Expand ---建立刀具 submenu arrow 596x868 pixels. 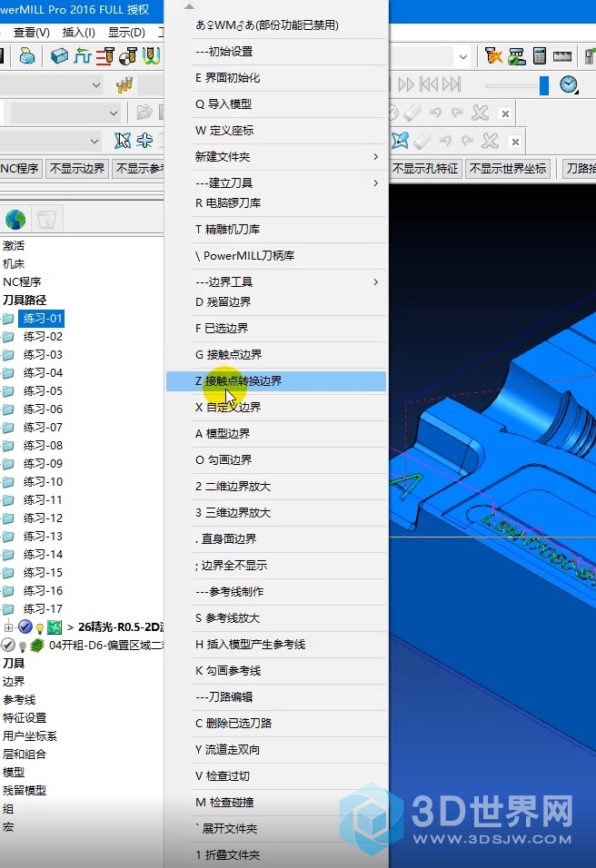coord(375,182)
